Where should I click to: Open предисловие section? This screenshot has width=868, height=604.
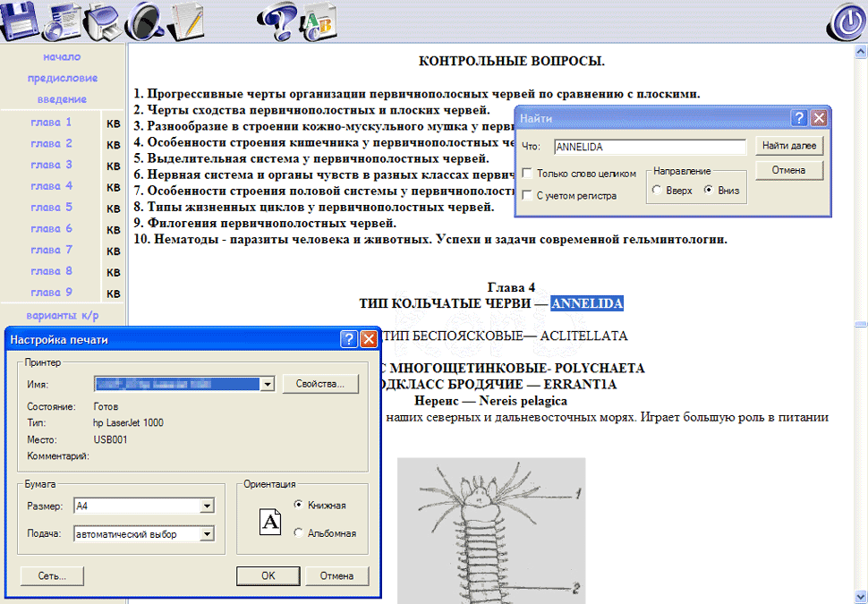[x=63, y=78]
